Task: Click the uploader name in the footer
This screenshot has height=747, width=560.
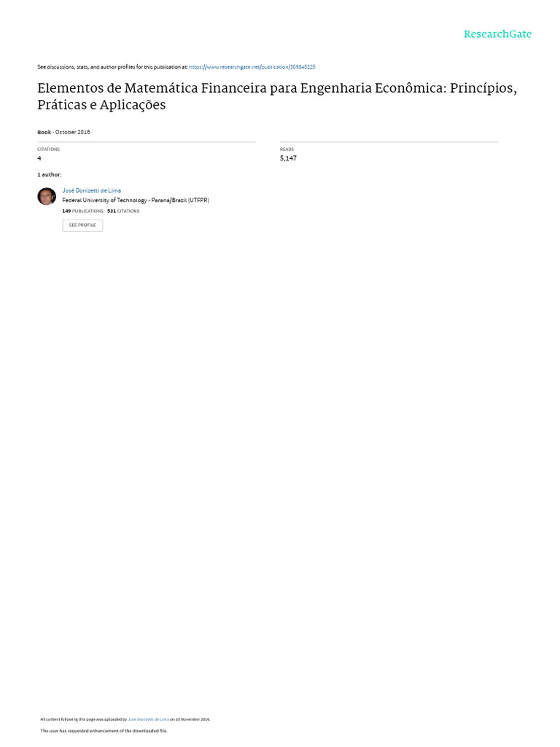Action: pyautogui.click(x=148, y=719)
